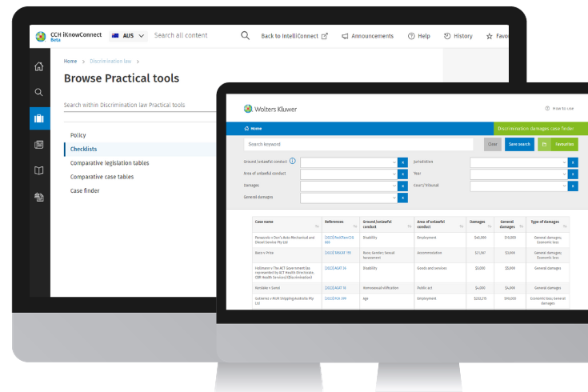The image size is (588, 392).
Task: Select Checklists in Practical tools list
Action: point(84,149)
